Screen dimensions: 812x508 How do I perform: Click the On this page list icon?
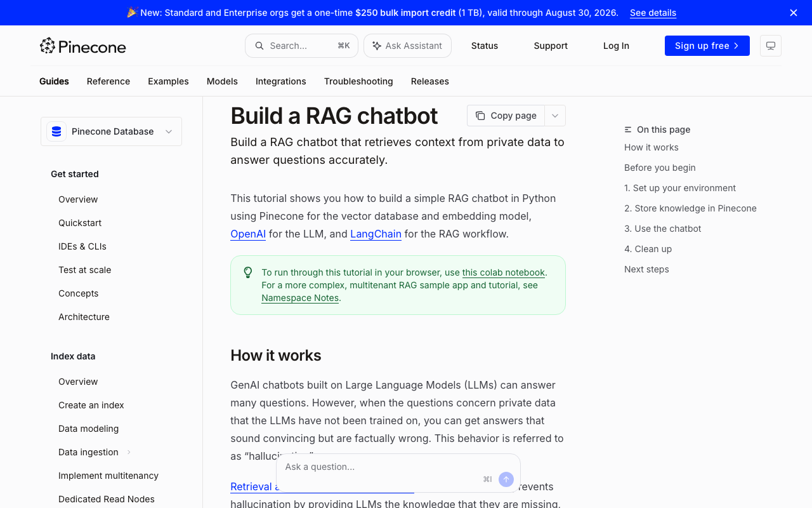click(628, 130)
